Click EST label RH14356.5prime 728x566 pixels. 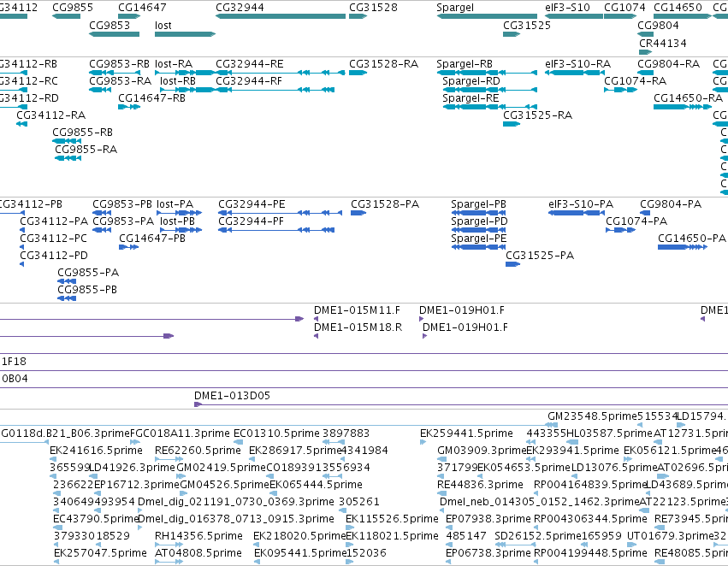(198, 536)
